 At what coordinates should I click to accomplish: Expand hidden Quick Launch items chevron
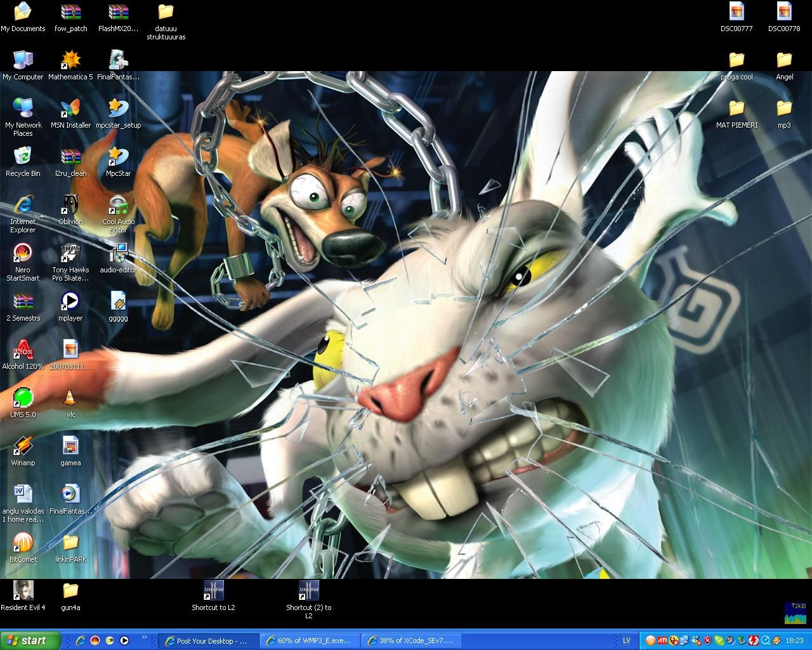click(145, 637)
